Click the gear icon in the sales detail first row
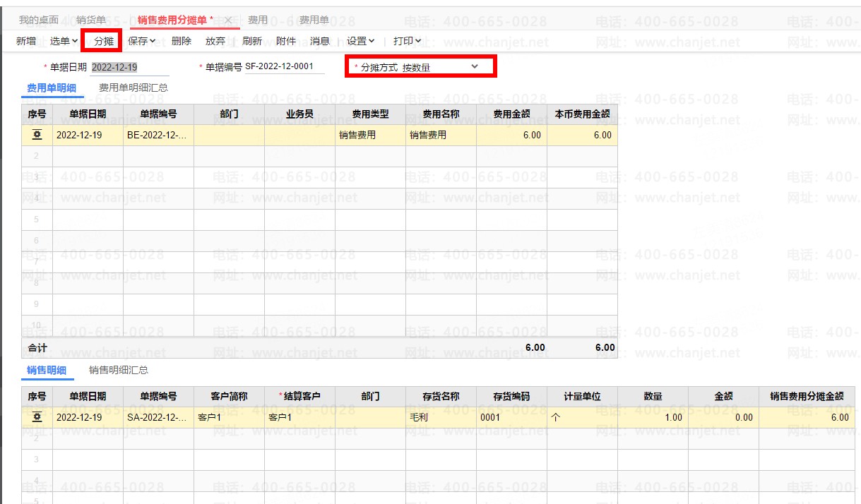 click(x=37, y=417)
